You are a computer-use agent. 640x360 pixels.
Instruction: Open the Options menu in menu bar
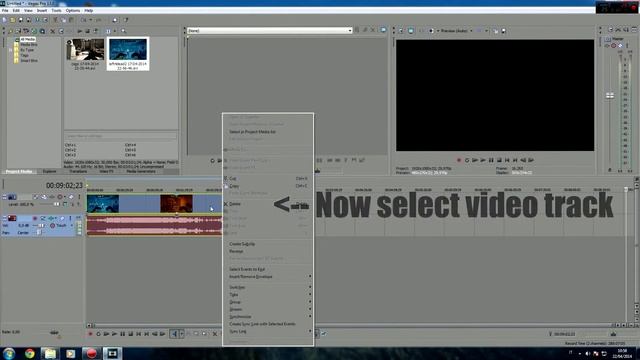73,11
